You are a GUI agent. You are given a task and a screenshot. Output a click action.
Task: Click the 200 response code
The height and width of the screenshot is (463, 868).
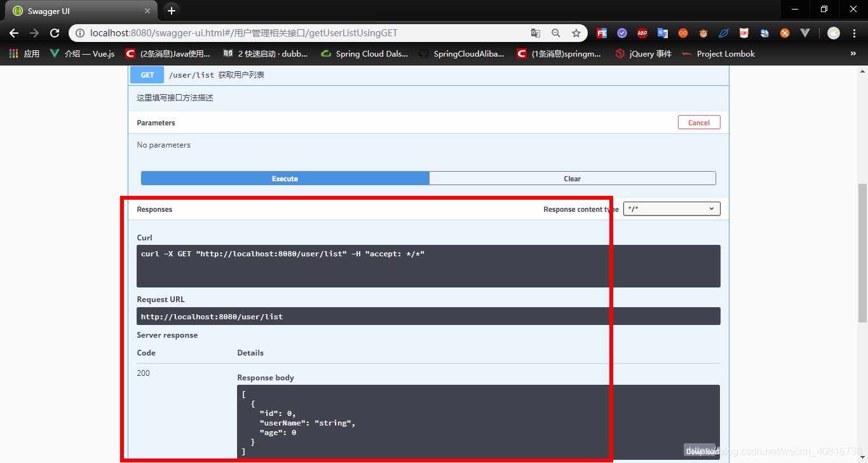coord(144,373)
